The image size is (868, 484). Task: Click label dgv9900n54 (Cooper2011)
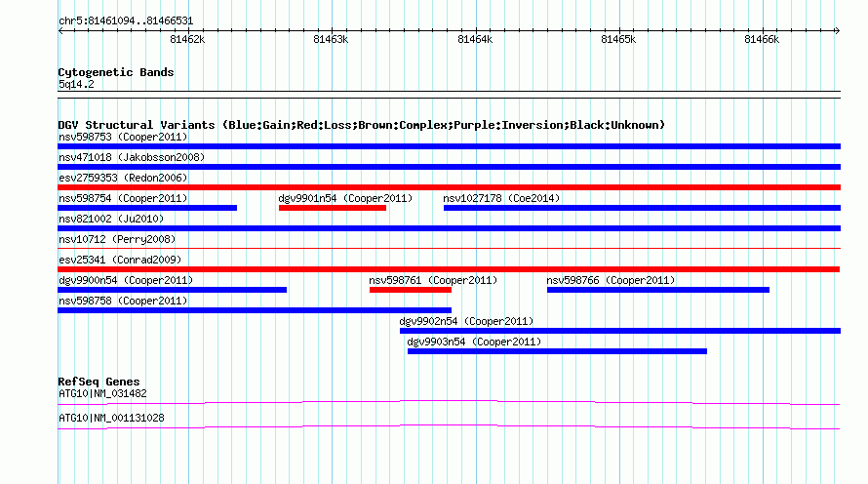coord(126,280)
